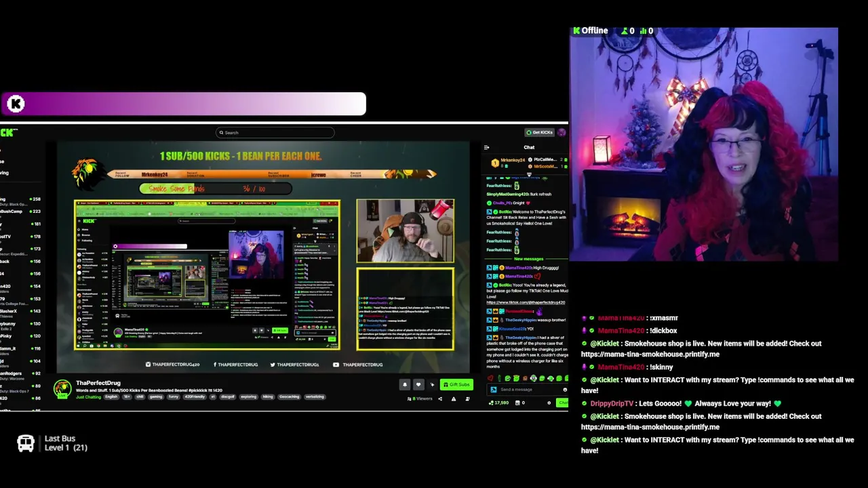Click SimplyMadGaming420 username in chat
The height and width of the screenshot is (488, 868).
(x=509, y=195)
